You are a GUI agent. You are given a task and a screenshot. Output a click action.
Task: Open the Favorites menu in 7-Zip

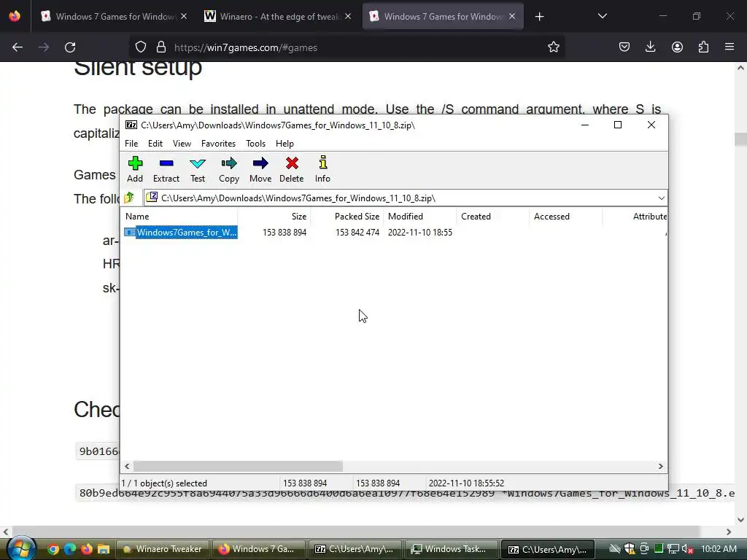pos(218,144)
